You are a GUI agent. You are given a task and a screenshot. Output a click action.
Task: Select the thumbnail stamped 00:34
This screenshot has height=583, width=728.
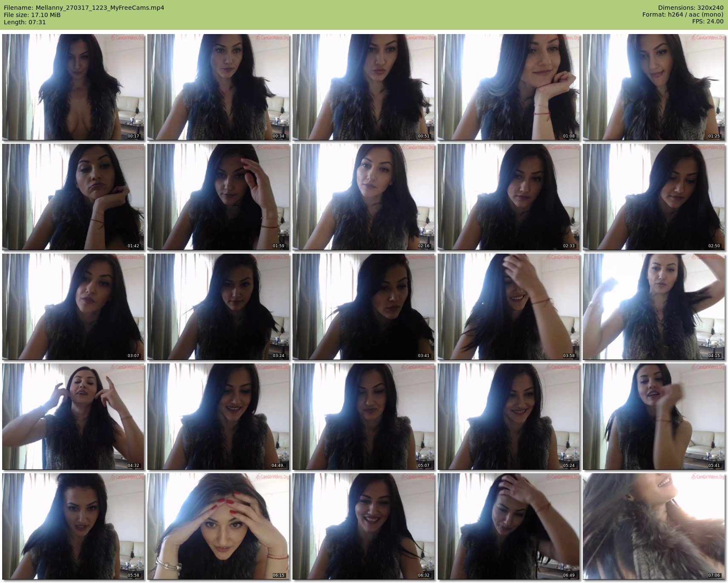[218, 87]
